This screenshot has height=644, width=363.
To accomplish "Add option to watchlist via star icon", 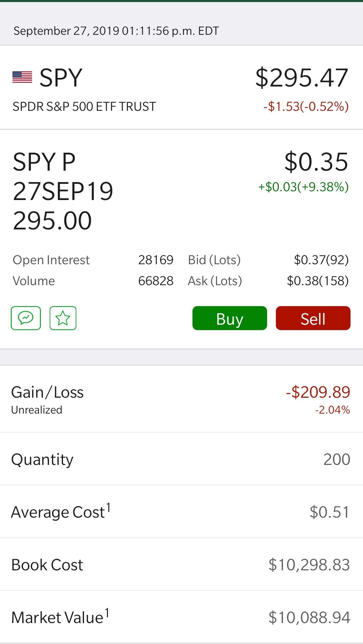I will pyautogui.click(x=63, y=318).
